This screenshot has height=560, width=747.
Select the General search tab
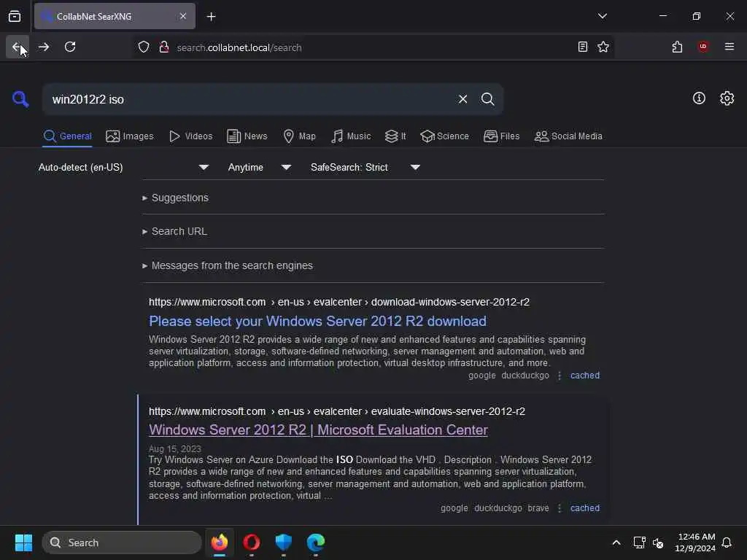[x=67, y=136]
